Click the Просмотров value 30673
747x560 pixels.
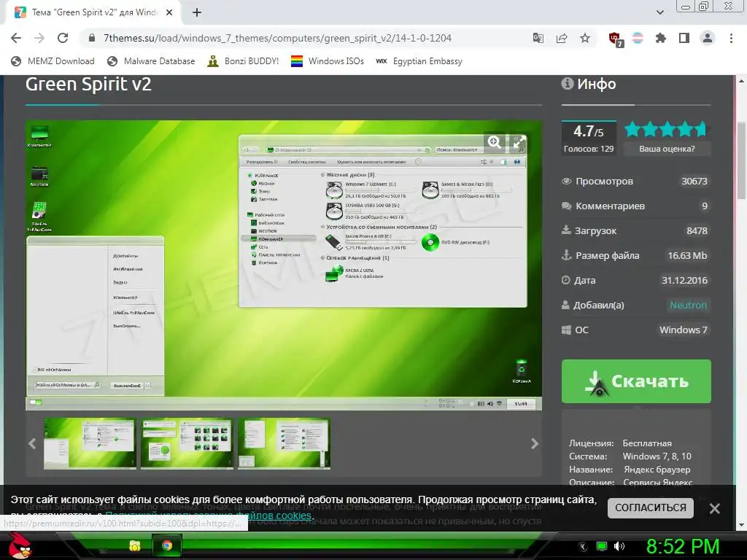coord(694,182)
